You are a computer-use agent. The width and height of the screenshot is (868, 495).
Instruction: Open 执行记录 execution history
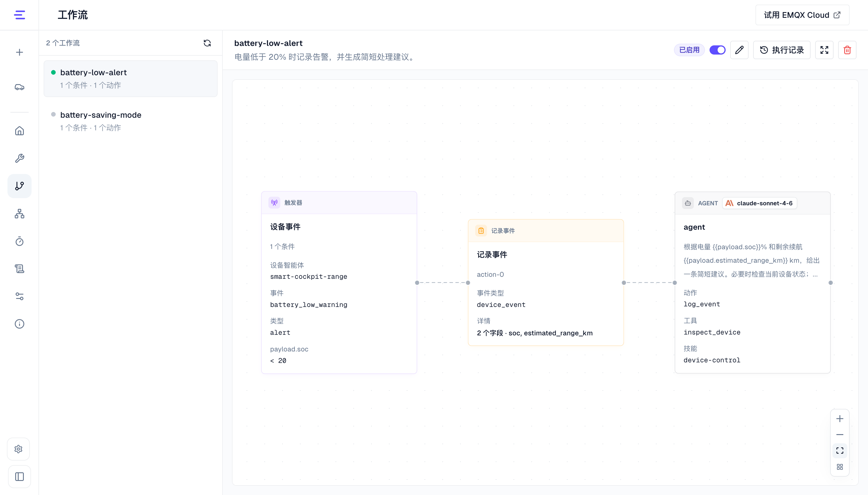782,50
